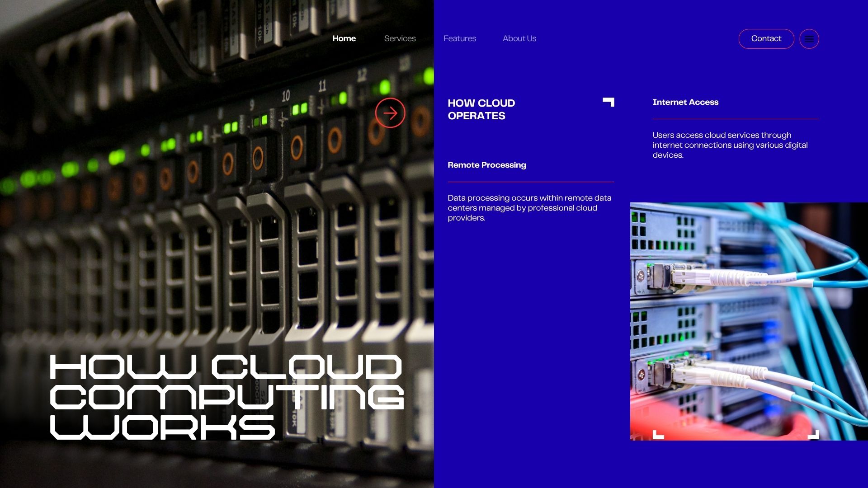
Task: Open the About Us nav item
Action: [519, 38]
